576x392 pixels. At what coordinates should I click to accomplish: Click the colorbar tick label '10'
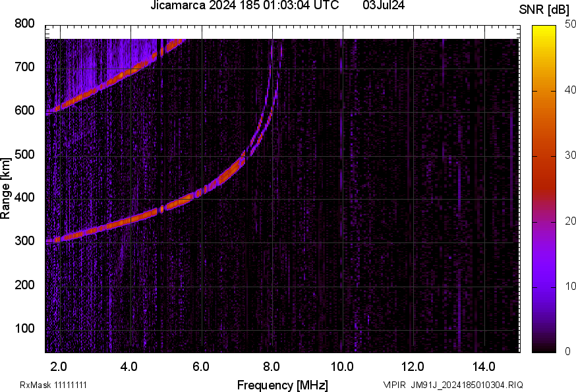tap(570, 286)
